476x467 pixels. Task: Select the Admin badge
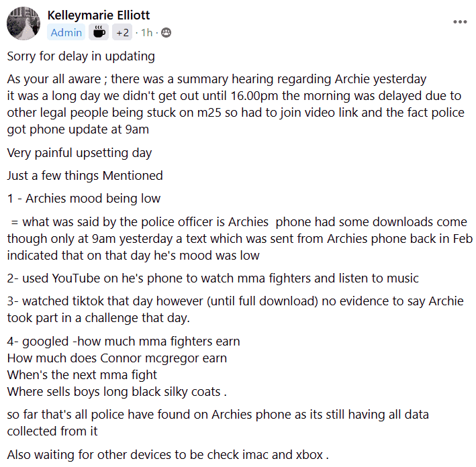[66, 32]
